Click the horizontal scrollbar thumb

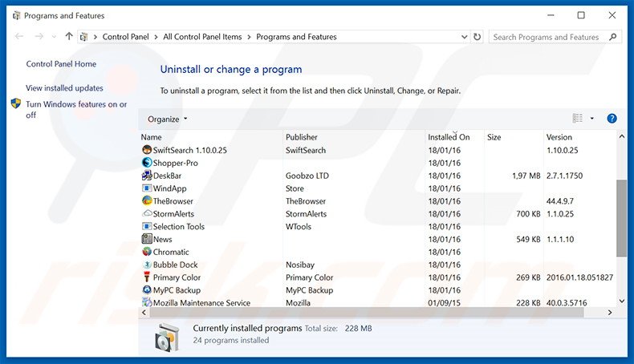365,312
